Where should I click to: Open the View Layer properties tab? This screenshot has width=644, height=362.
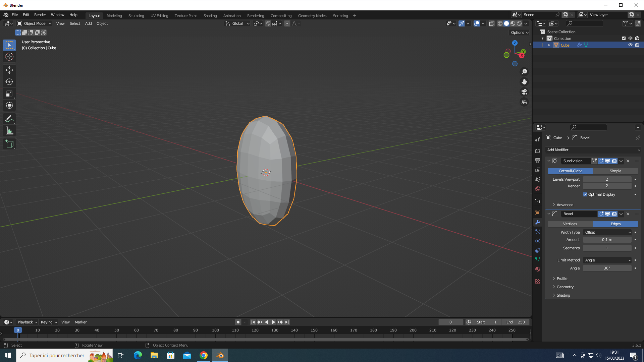point(538,170)
